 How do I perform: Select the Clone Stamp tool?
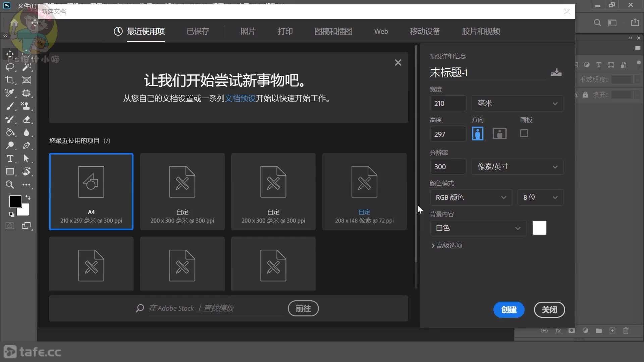[26, 106]
